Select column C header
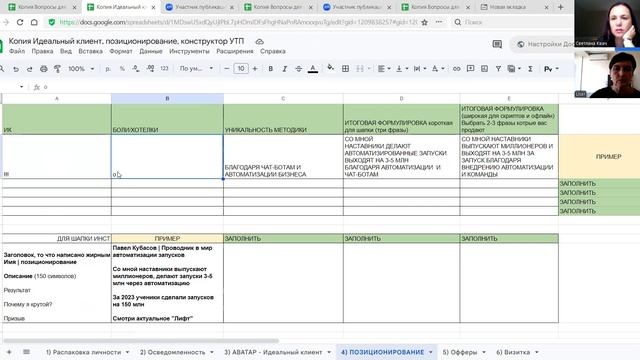The image size is (640, 360). (x=283, y=99)
